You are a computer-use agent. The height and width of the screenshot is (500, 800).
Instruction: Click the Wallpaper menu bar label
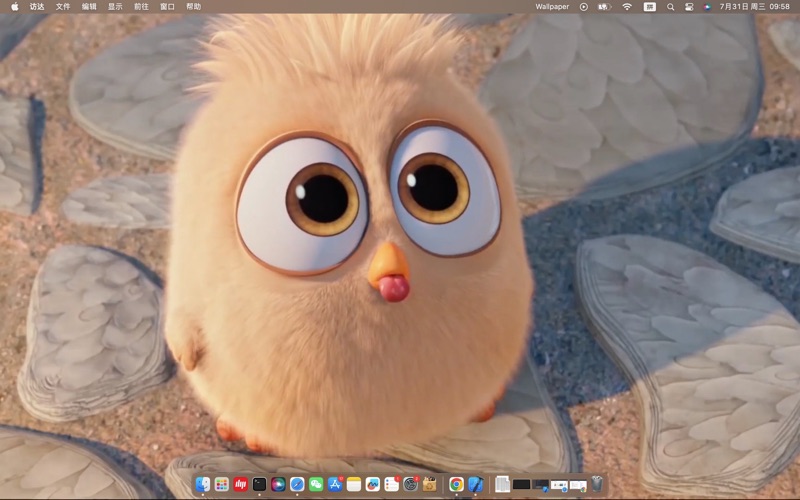click(x=552, y=6)
